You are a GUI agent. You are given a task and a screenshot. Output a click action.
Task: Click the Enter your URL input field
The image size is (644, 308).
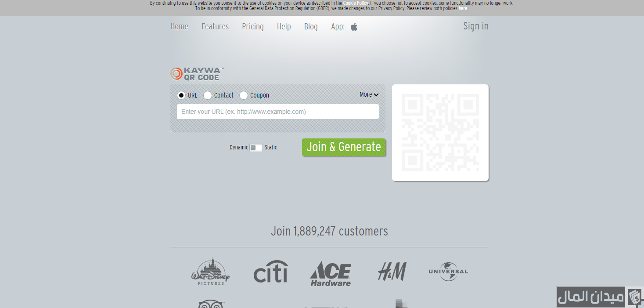pyautogui.click(x=278, y=112)
